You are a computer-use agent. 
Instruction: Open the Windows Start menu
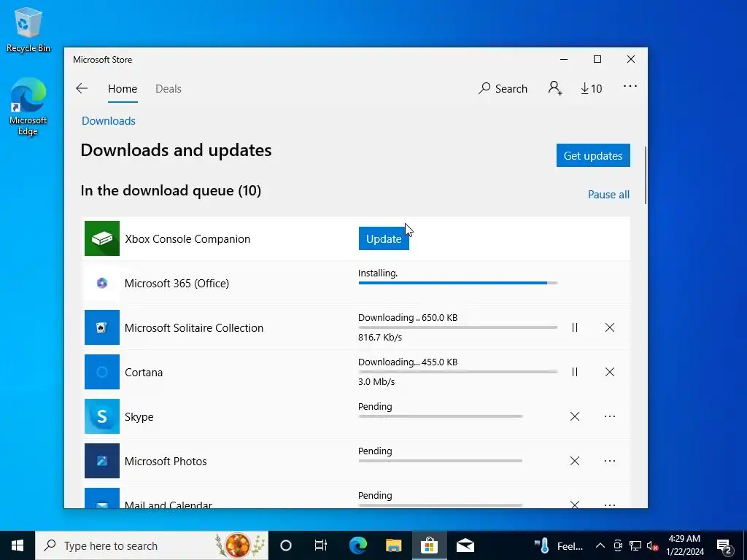(18, 545)
